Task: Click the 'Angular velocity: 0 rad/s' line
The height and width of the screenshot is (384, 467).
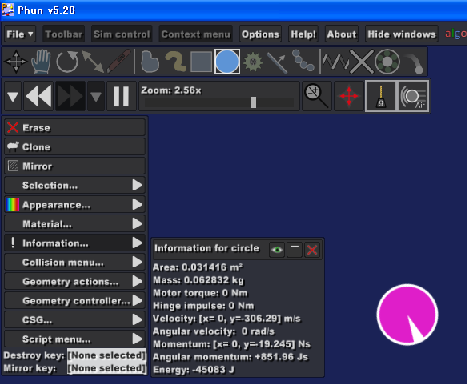Action: pos(214,331)
